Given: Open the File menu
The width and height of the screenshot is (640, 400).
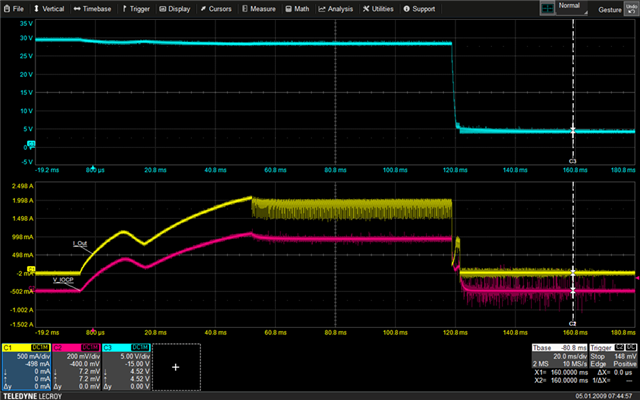Looking at the screenshot, I should (x=14, y=9).
